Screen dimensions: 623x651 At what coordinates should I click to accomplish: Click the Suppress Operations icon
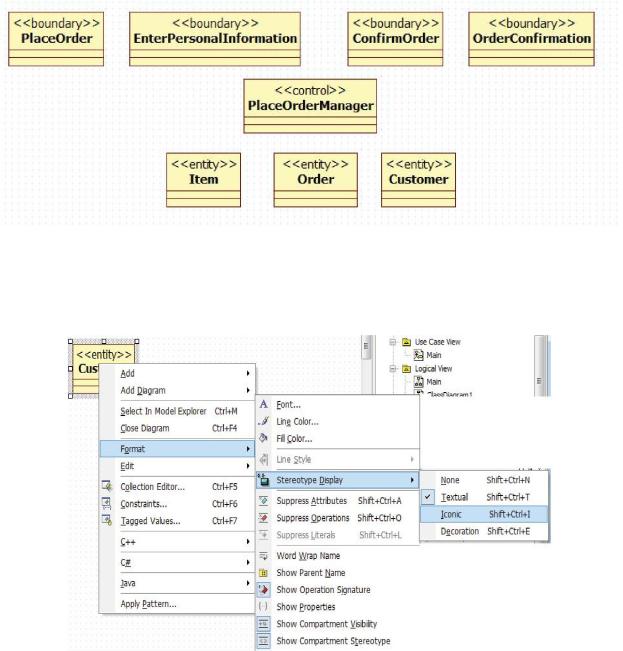coord(264,518)
